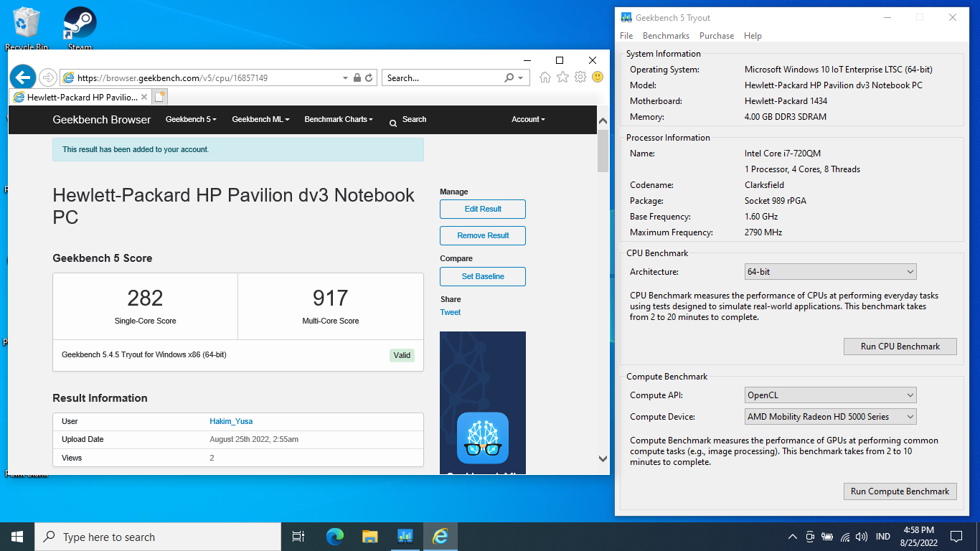Viewport: 980px width, 551px height.
Task: Open the File menu in Geekbench
Action: pyautogui.click(x=626, y=36)
